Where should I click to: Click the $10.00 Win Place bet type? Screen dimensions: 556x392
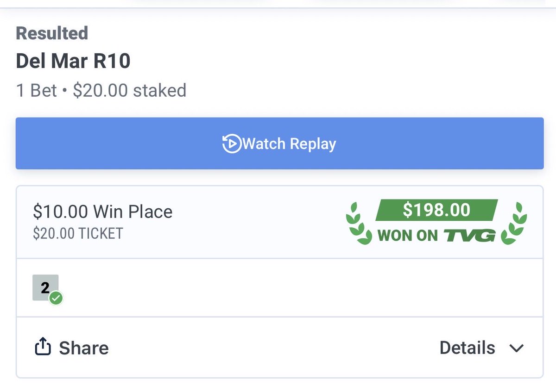[x=103, y=212]
